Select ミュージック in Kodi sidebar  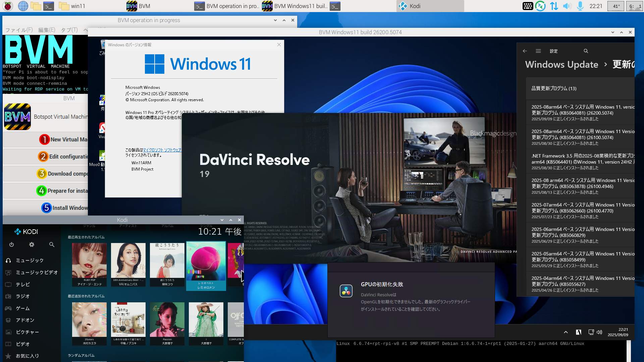tap(32, 260)
